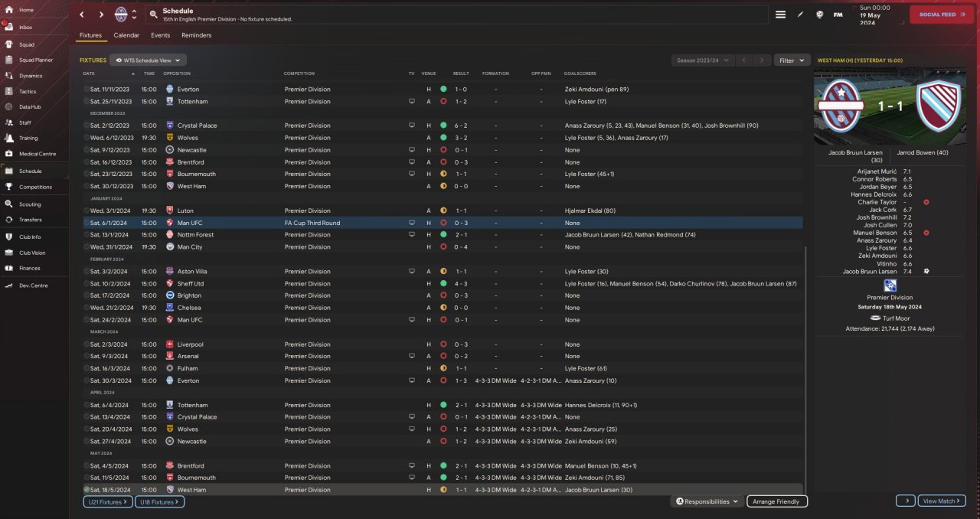980x519 pixels.
Task: Select the Sat, 11/11/2023 Everton row circle
Action: click(87, 89)
